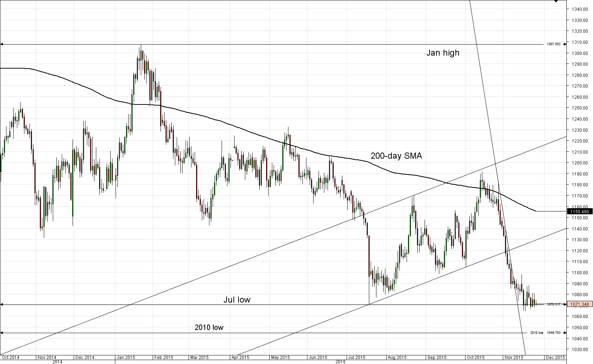The width and height of the screenshot is (593, 364).
Task: Click the 'Jul low' annotation text
Action: tap(237, 299)
